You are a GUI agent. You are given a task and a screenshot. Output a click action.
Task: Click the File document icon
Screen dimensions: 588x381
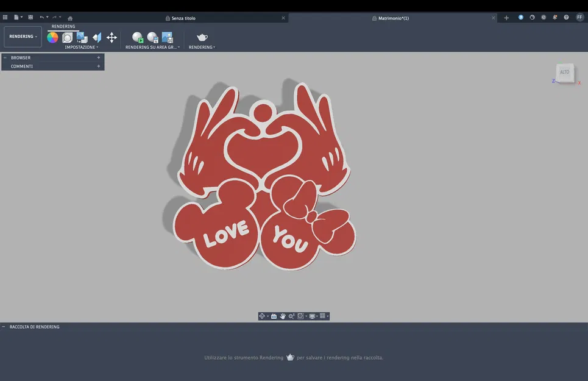(16, 17)
